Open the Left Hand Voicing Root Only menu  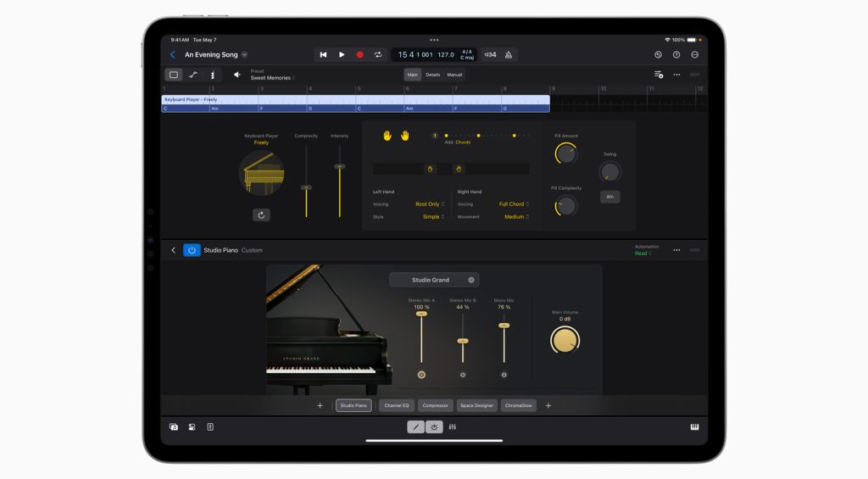pyautogui.click(x=430, y=204)
